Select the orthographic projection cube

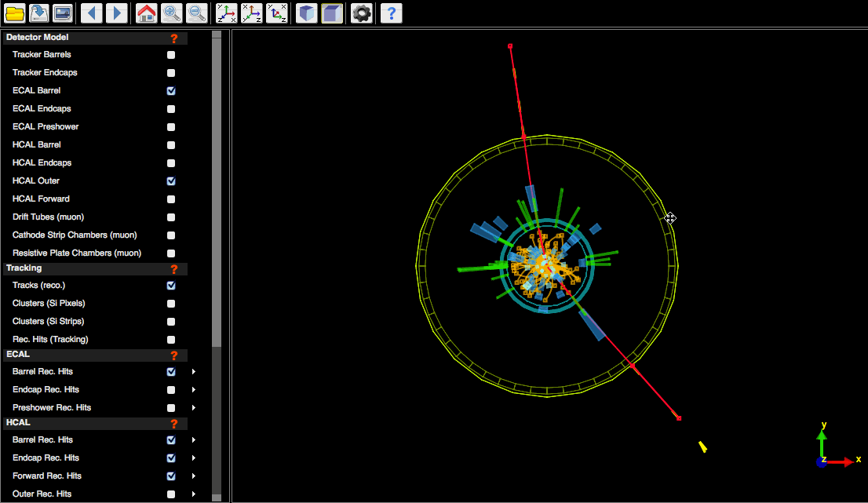pyautogui.click(x=332, y=13)
